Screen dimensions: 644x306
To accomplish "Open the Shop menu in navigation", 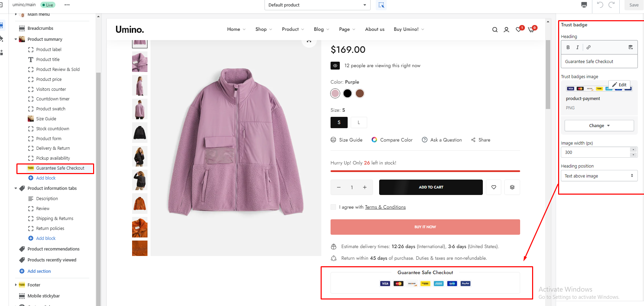I will pyautogui.click(x=263, y=29).
